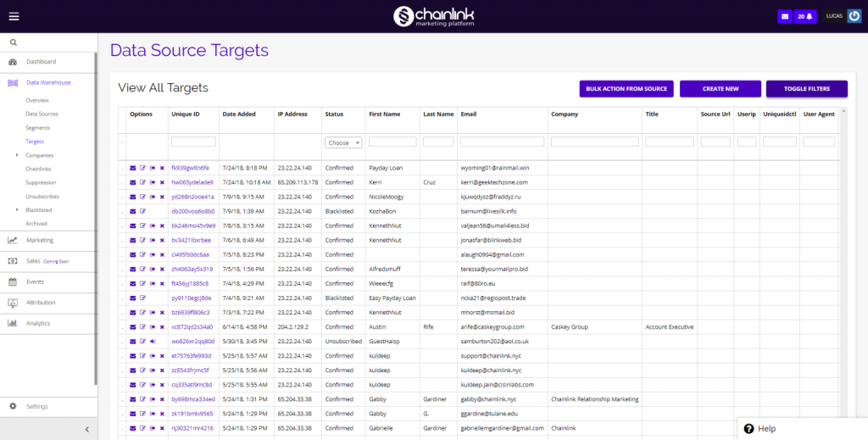Open the Status Choose filter dropdown
This screenshot has height=440, width=868.
(x=343, y=142)
